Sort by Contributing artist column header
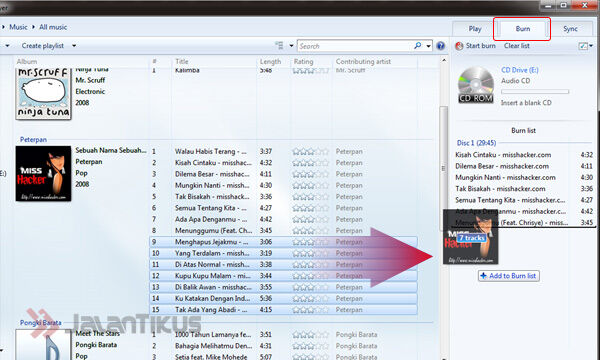The width and height of the screenshot is (600, 360). coord(363,61)
